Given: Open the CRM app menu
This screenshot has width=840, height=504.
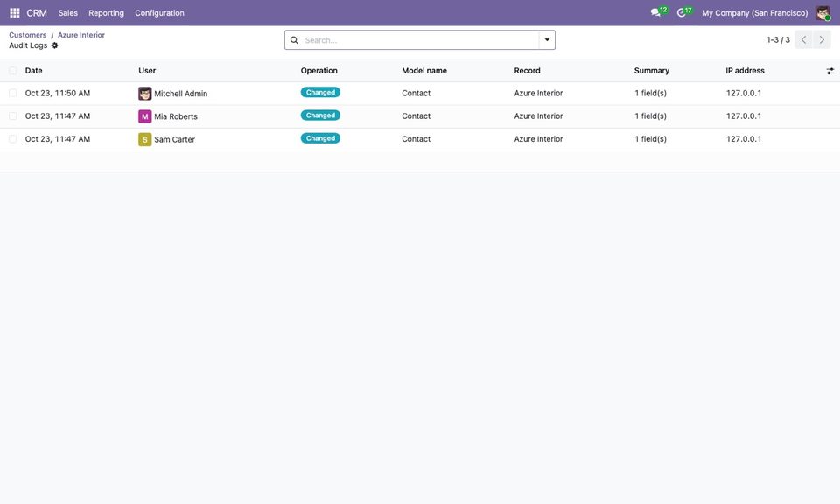Looking at the screenshot, I should tap(37, 13).
